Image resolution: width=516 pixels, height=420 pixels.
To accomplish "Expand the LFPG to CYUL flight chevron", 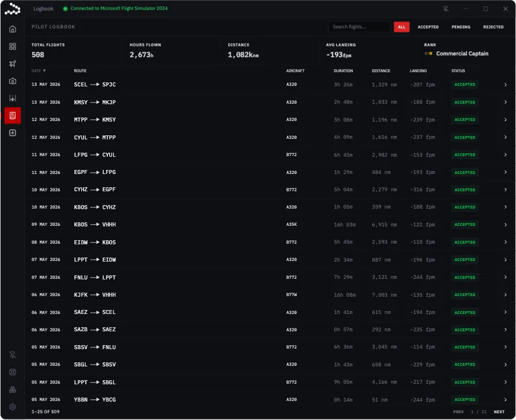I will tap(505, 154).
